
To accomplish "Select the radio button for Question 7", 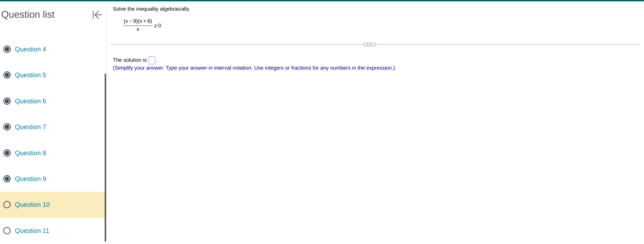I will 7,127.
